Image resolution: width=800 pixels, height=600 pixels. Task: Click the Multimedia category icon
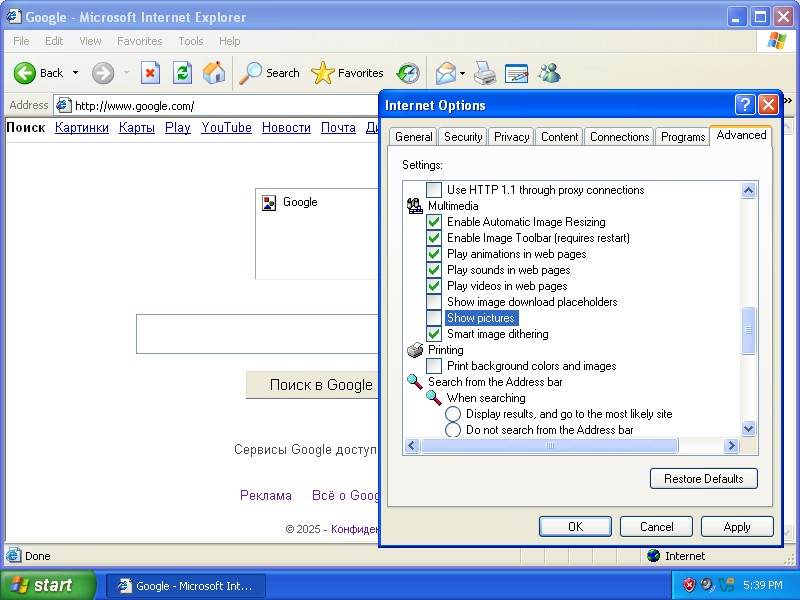click(415, 206)
